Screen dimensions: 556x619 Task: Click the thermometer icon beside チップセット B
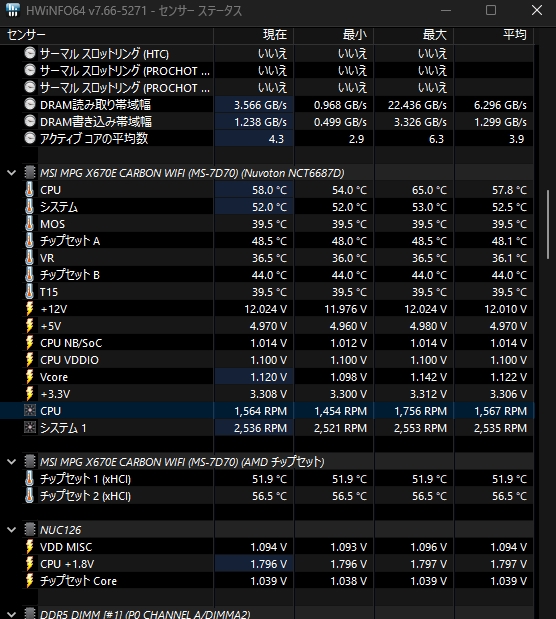30,274
